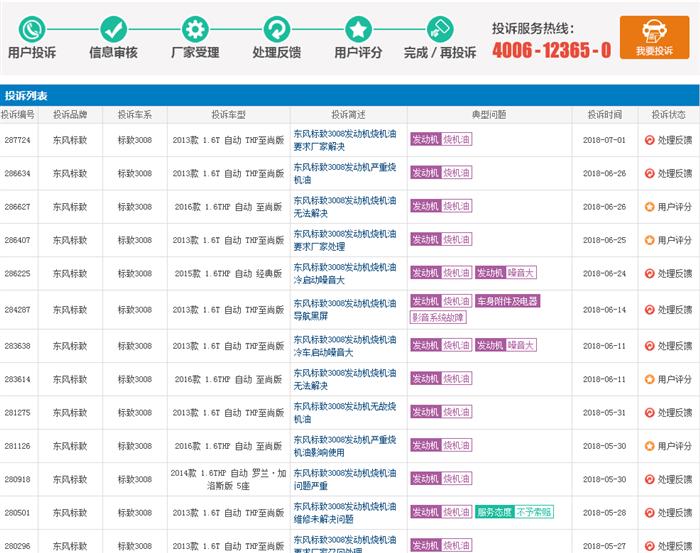Click the 投诉状态 column header
The height and width of the screenshot is (553, 700).
[669, 115]
